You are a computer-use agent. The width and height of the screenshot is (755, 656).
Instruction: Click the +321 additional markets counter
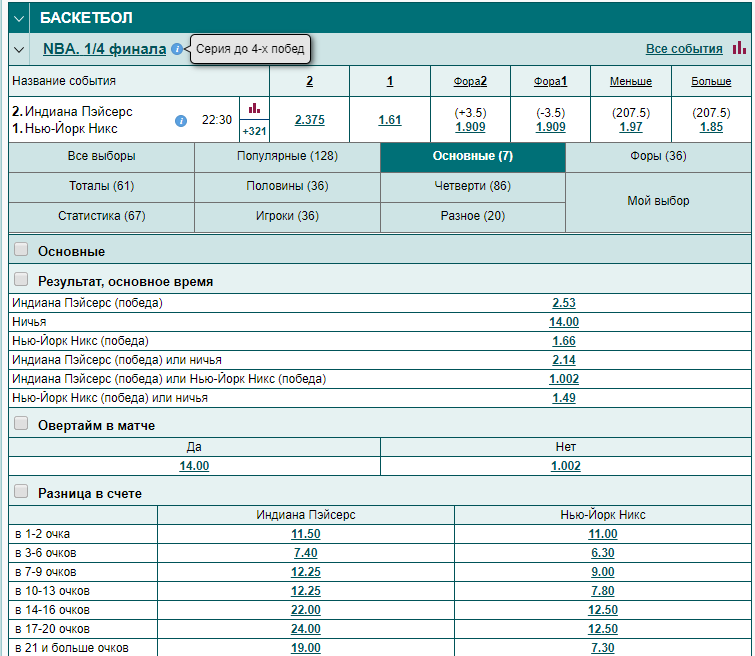254,131
